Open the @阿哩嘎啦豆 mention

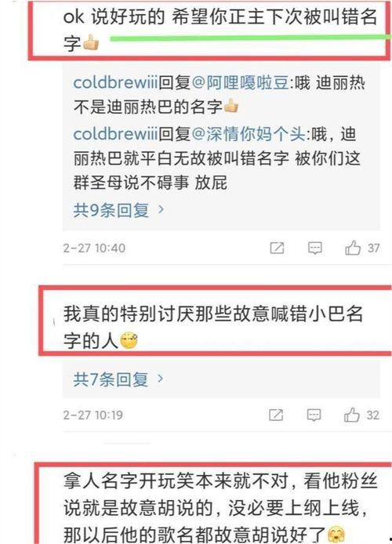click(x=240, y=82)
